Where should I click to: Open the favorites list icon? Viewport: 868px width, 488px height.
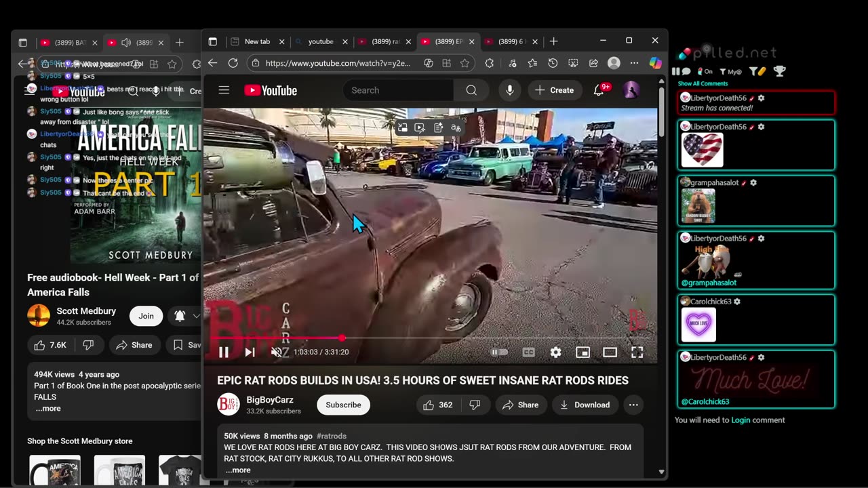(x=532, y=63)
